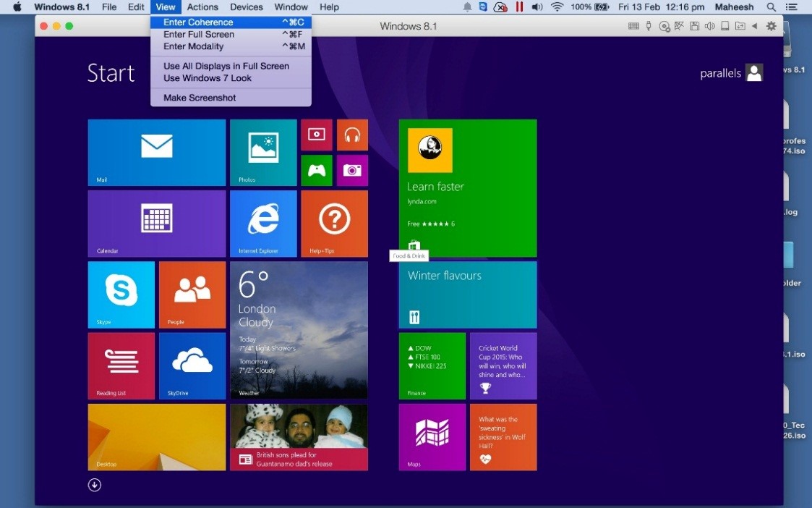Open the People tile
The image size is (812, 508).
[192, 295]
